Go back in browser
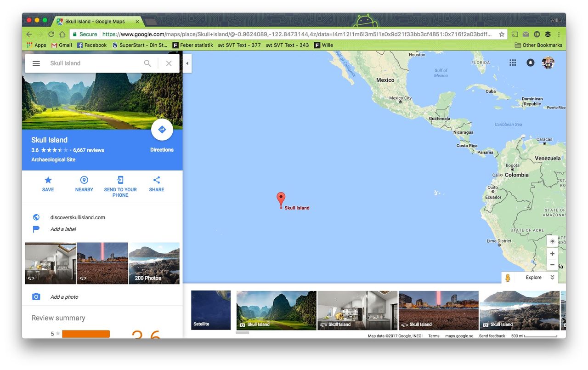The height and width of the screenshot is (370, 588). [29, 34]
